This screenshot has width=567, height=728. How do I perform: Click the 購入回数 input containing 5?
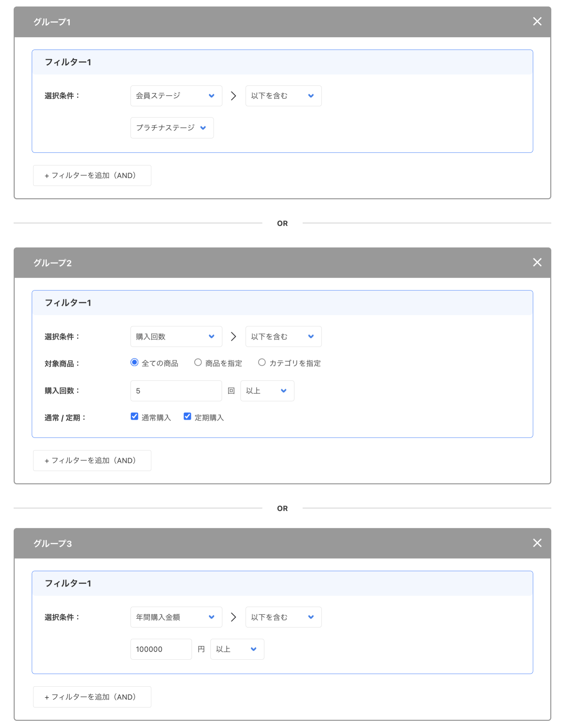click(x=176, y=390)
